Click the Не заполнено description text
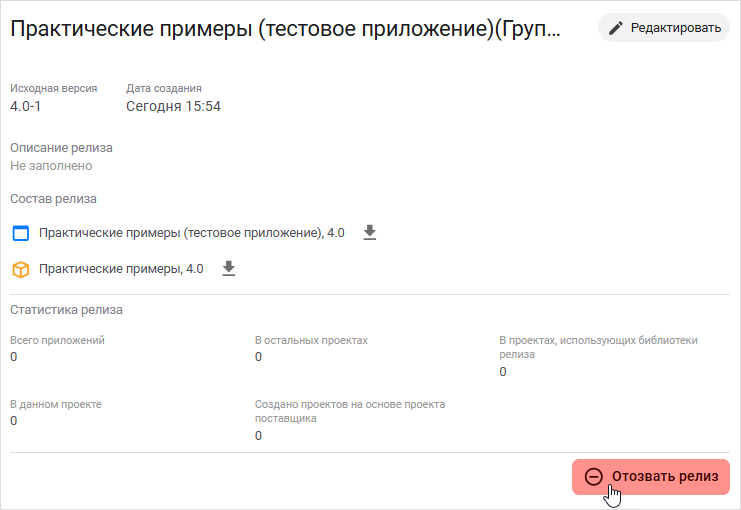741x510 pixels. [51, 166]
